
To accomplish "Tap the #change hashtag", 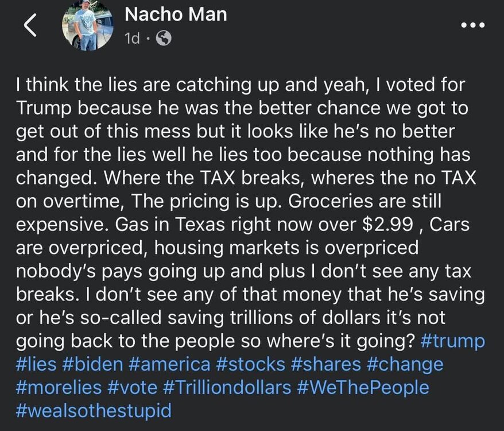I will (x=406, y=364).
